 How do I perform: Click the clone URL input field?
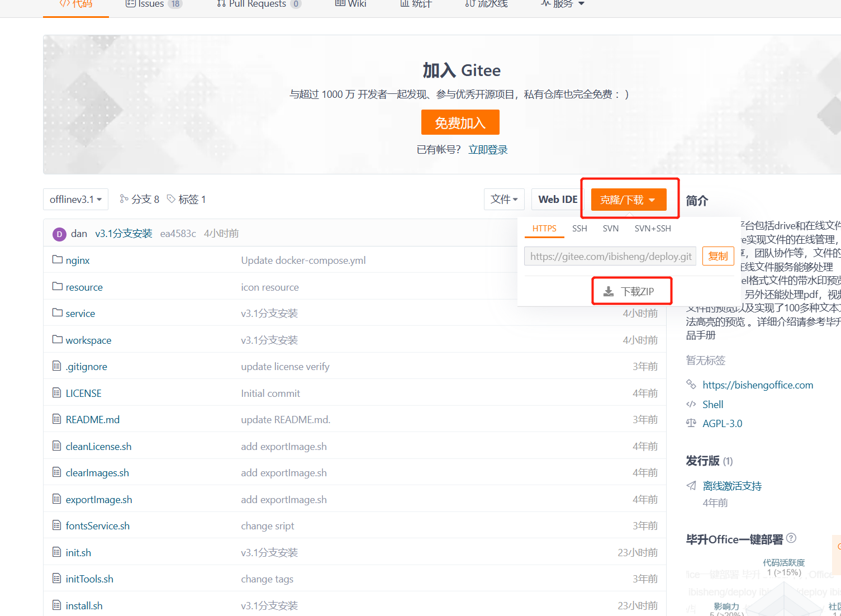click(x=610, y=256)
